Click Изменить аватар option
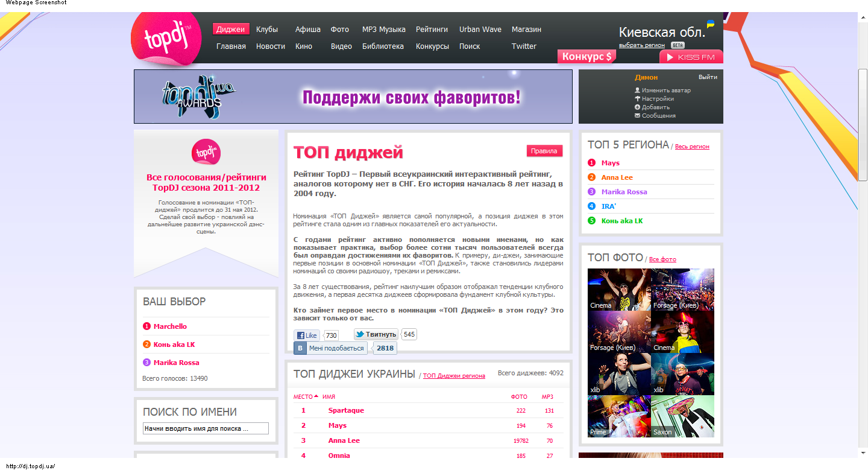The height and width of the screenshot is (470, 868). tap(666, 91)
